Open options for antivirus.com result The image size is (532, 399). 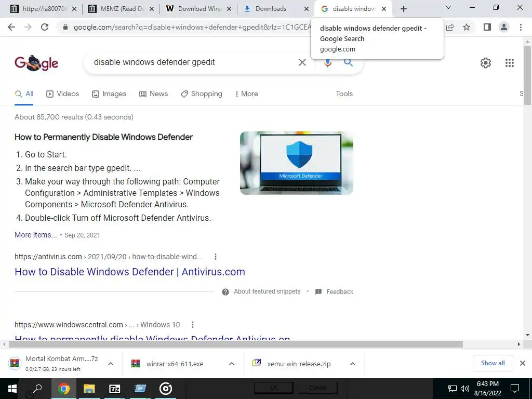click(216, 257)
